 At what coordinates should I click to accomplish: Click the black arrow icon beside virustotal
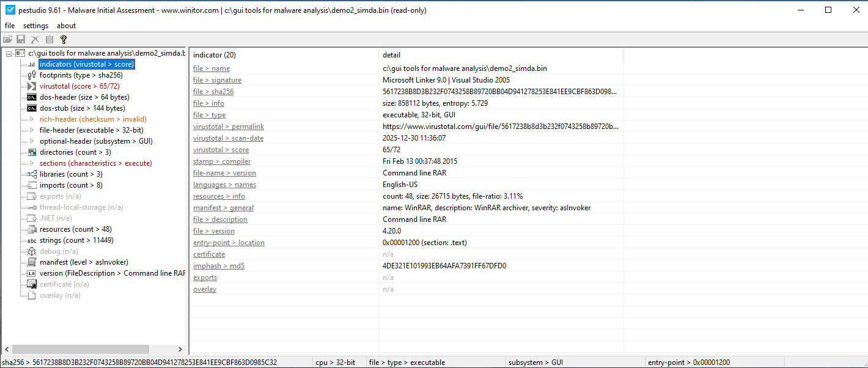click(31, 86)
